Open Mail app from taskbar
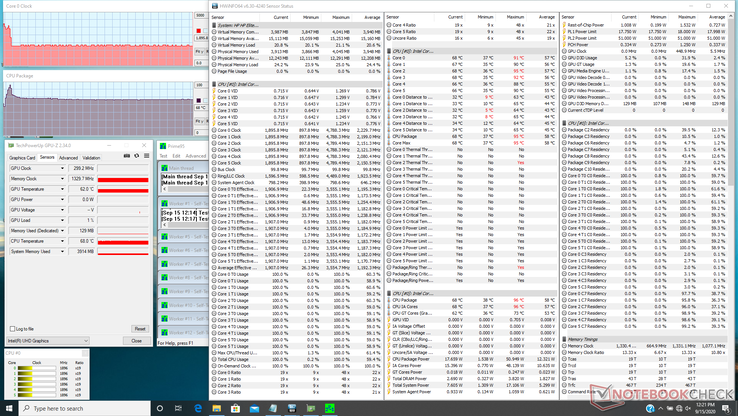Image resolution: width=738 pixels, height=416 pixels. point(254,408)
